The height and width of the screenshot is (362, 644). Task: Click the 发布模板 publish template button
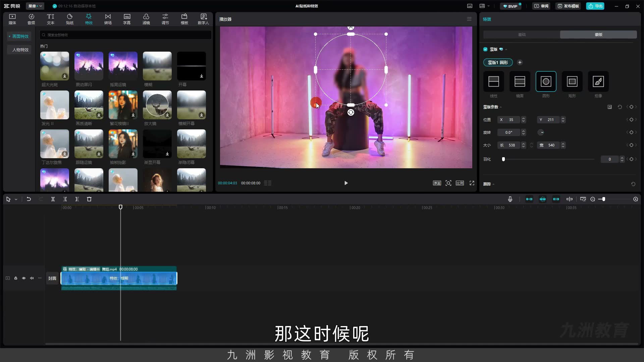(568, 6)
